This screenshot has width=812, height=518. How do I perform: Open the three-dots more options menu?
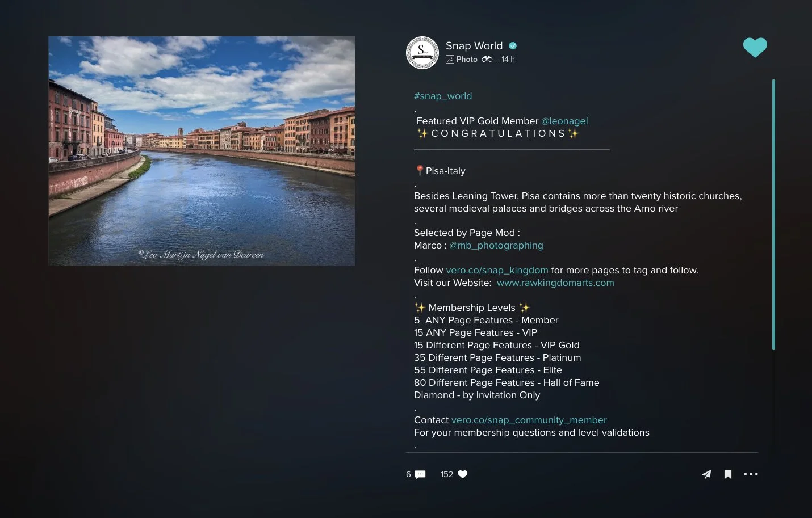point(751,474)
